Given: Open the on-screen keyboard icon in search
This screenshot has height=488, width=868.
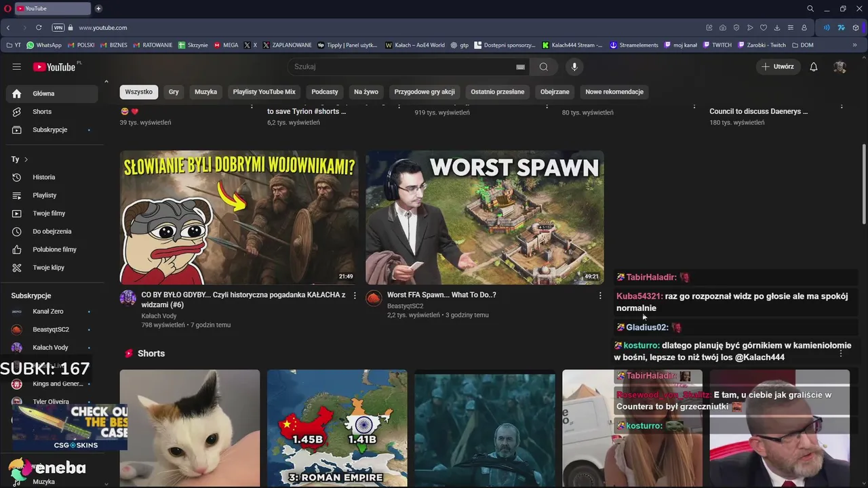Looking at the screenshot, I should click(520, 66).
